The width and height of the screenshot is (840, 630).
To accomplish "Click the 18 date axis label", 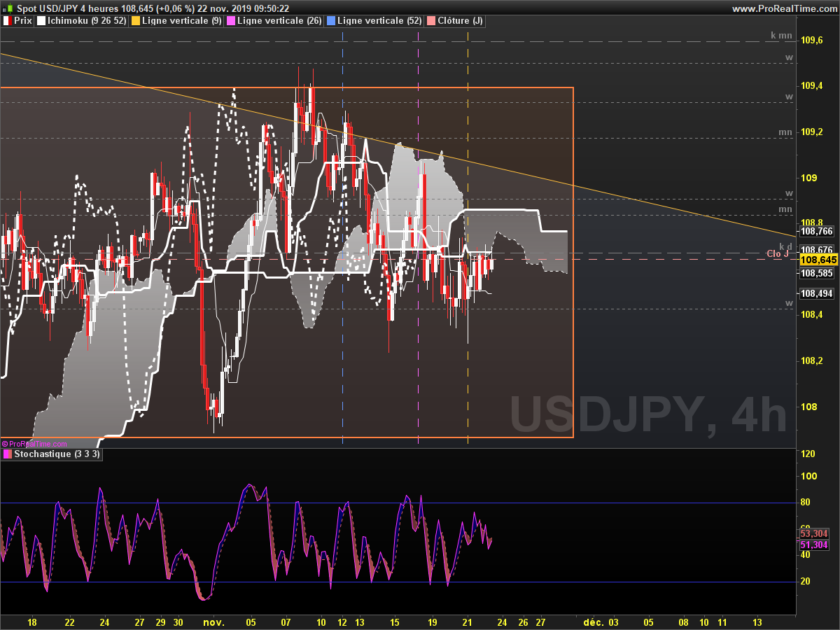I will click(x=31, y=622).
